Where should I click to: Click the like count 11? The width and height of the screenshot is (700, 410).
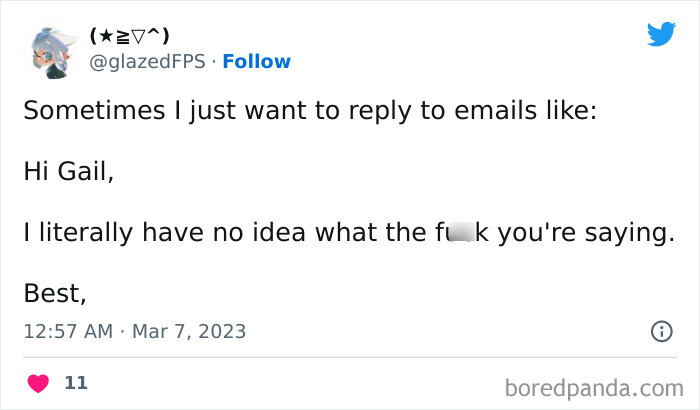75,383
